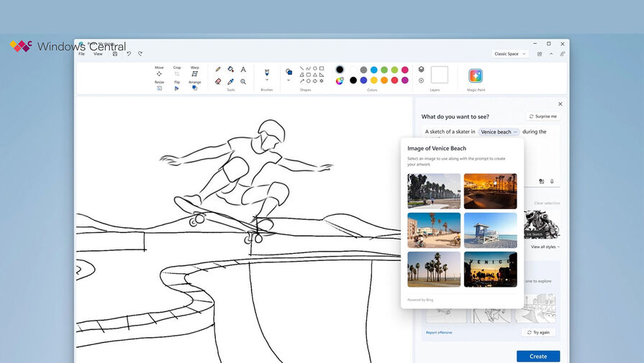This screenshot has height=363, width=644.
Task: Select the Oval shape
Action: click(315, 68)
